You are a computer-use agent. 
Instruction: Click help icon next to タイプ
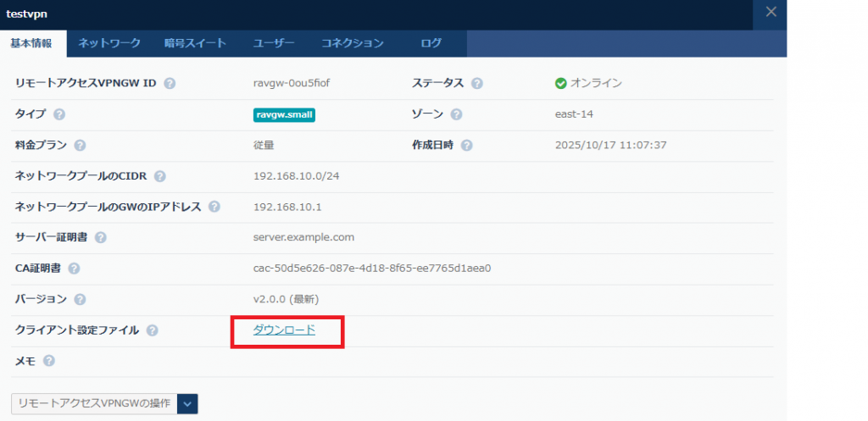tap(58, 114)
